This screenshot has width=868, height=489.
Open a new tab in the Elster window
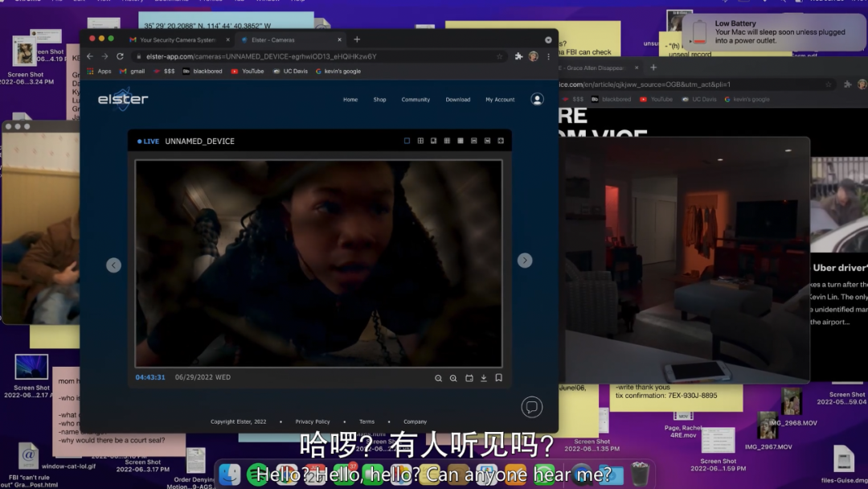tap(357, 39)
